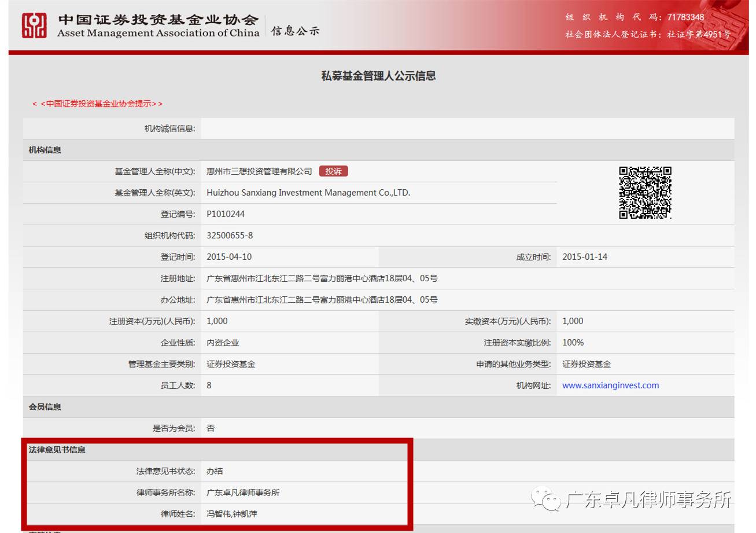Image resolution: width=756 pixels, height=533 pixels.
Task: Click the 登记编号 label
Action: pyautogui.click(x=178, y=214)
